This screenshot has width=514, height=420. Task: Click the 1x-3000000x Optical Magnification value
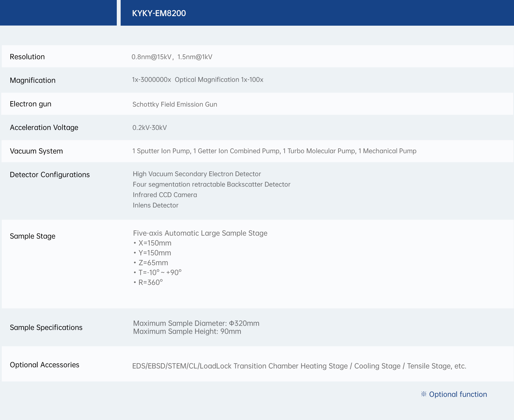(x=197, y=80)
